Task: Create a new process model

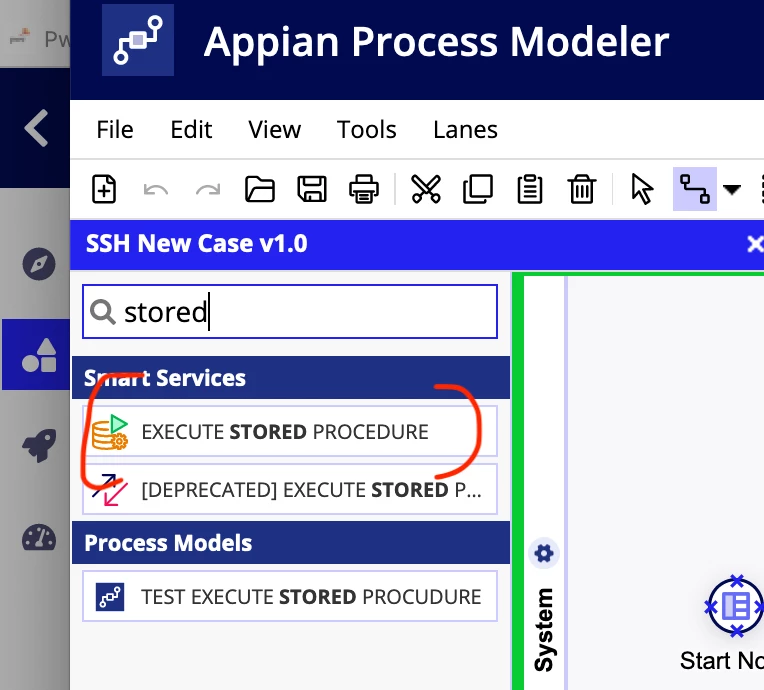Action: (104, 189)
